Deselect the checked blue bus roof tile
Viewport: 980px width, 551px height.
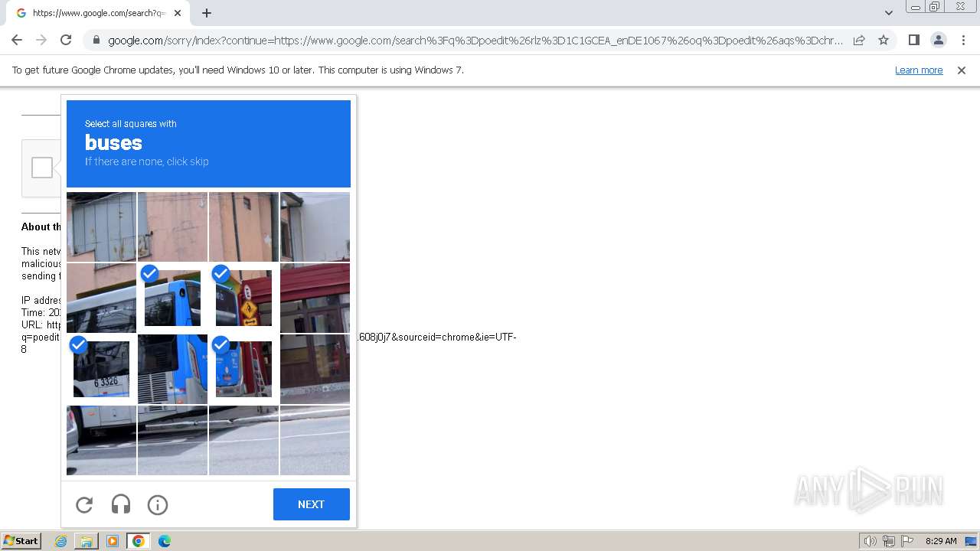point(172,298)
